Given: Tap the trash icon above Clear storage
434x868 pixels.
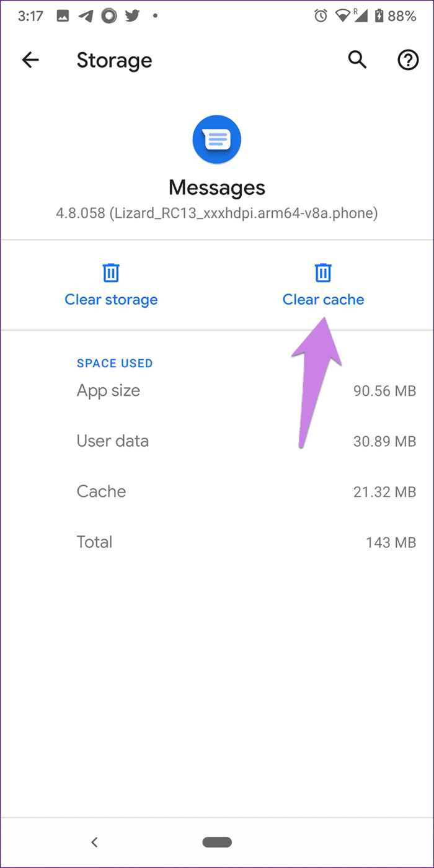Looking at the screenshot, I should pos(111,272).
